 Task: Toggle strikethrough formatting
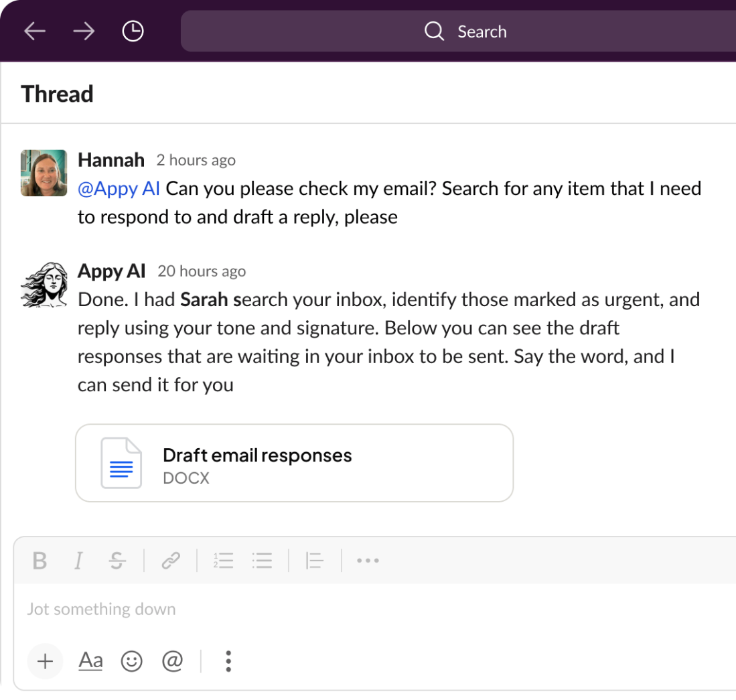pos(117,561)
